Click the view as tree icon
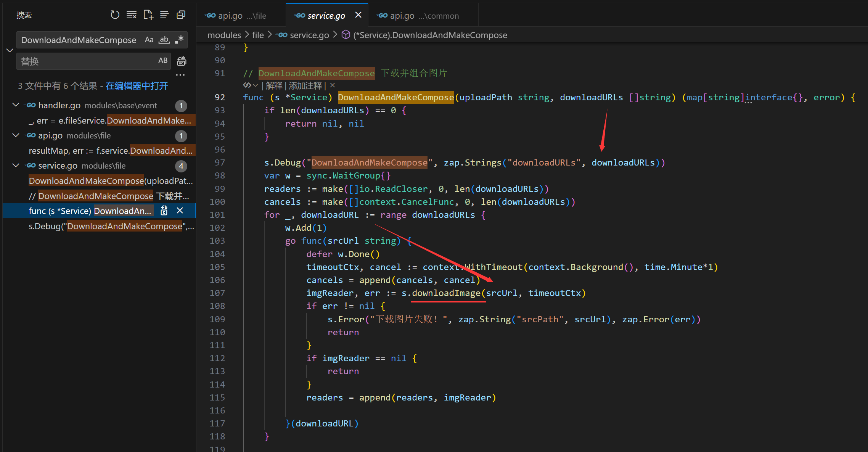The image size is (868, 452). [164, 15]
